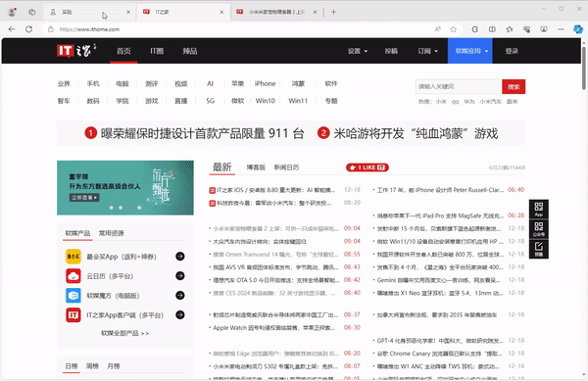
Task: Open the workspaces icon beside the profile avatar
Action: pos(32,12)
